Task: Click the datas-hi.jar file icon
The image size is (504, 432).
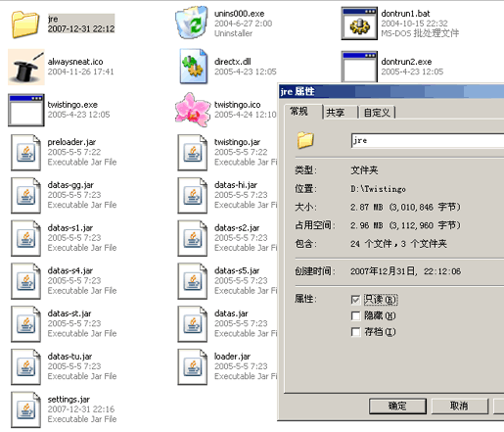Action: point(193,195)
